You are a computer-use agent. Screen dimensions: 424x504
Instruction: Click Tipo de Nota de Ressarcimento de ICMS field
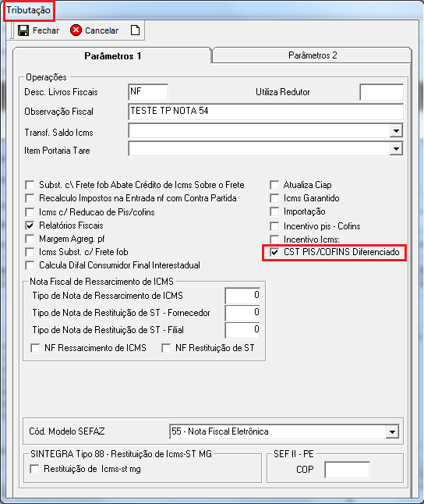242,296
